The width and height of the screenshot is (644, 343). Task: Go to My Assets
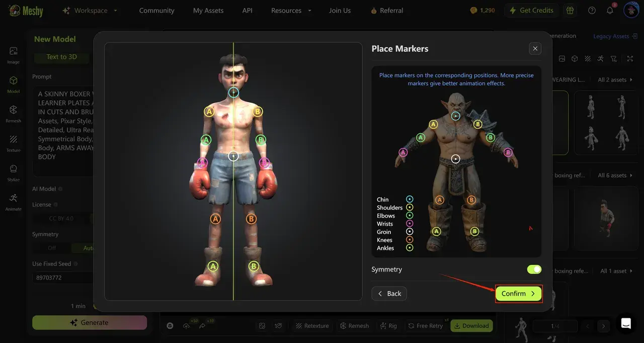click(208, 11)
